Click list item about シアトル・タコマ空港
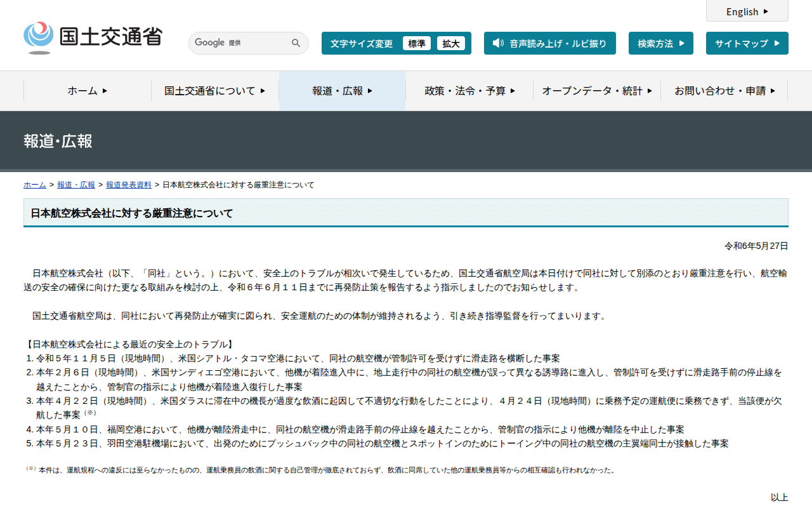Screen dimensions: 812x508 coord(298,358)
